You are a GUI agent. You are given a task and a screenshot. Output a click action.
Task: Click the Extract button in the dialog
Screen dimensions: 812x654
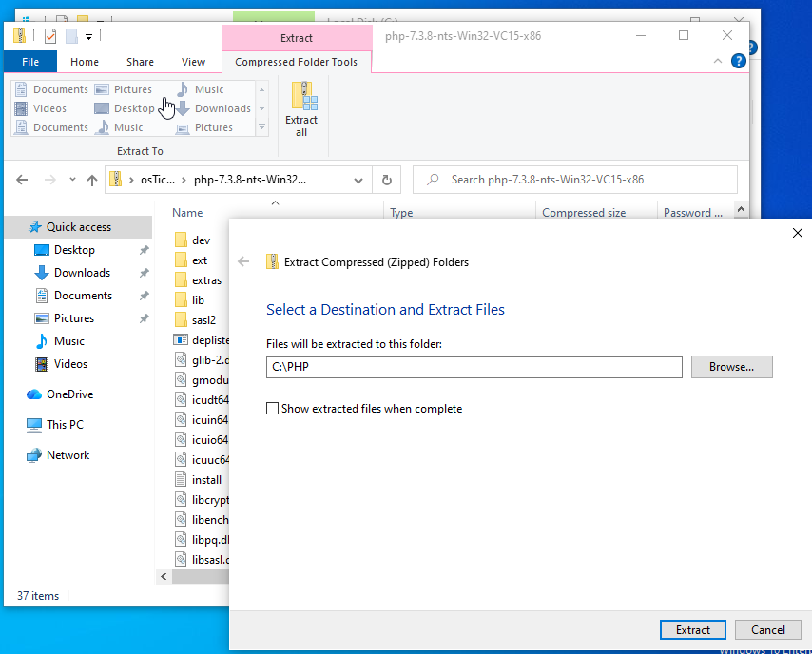tap(693, 629)
